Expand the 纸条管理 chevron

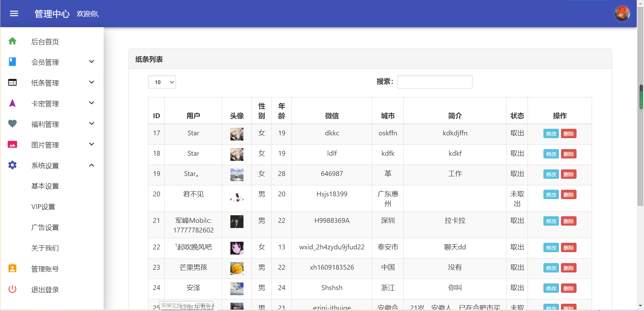click(x=92, y=82)
